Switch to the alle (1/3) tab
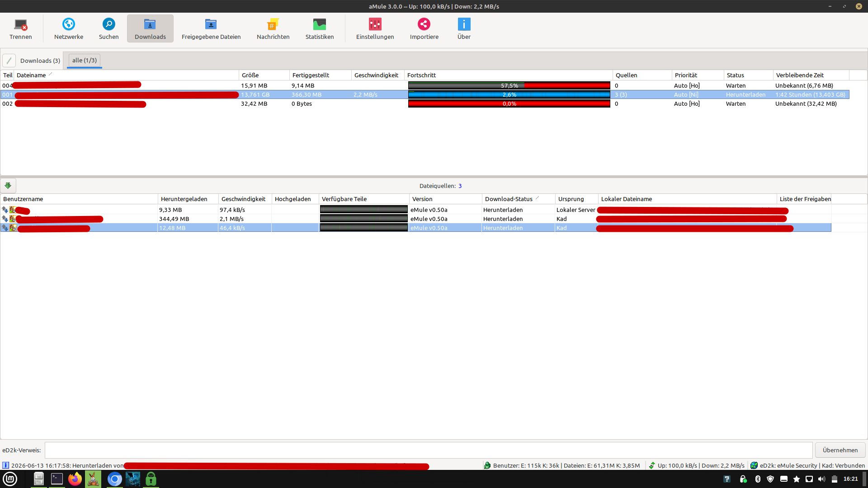This screenshot has height=488, width=868. tap(85, 61)
